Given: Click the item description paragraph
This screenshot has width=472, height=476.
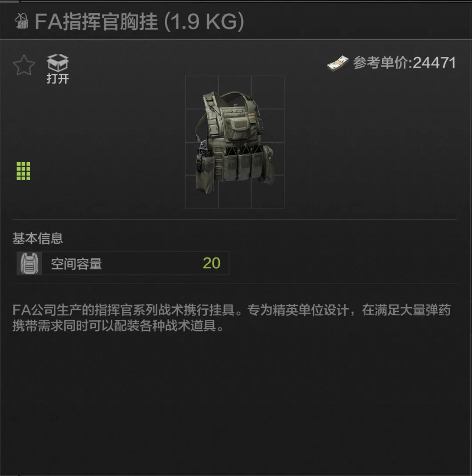Looking at the screenshot, I should point(232,318).
